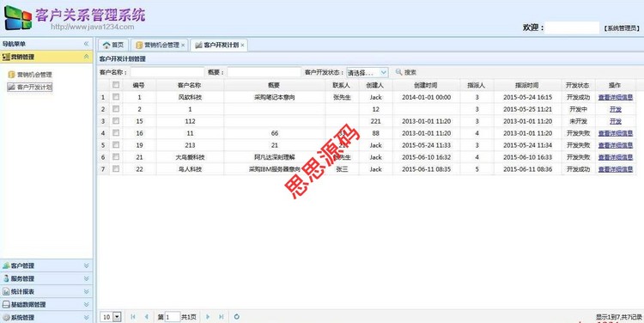Click the home tab house icon
This screenshot has width=644, height=323.
pos(106,46)
